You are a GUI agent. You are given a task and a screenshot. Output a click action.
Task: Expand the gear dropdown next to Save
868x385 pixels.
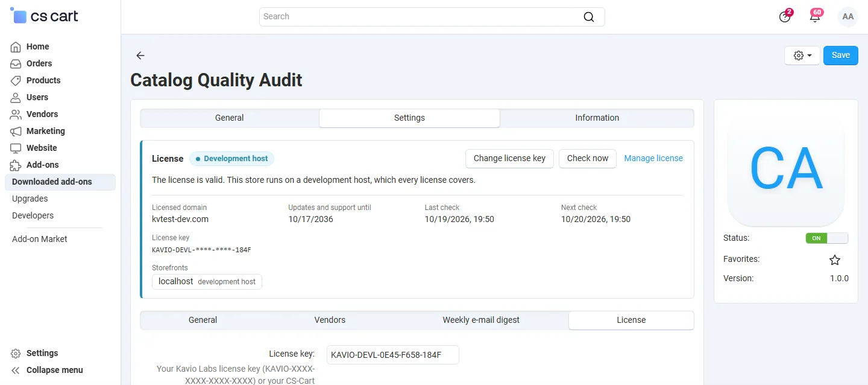[802, 56]
